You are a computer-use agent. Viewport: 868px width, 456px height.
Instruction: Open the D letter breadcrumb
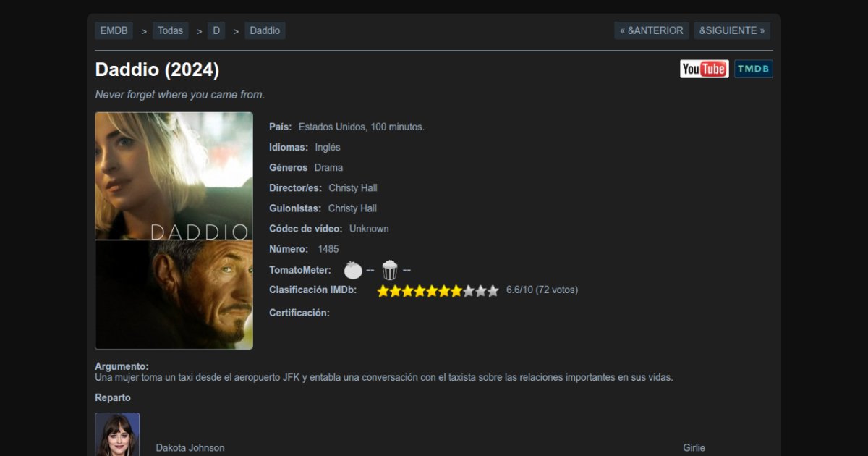click(x=216, y=30)
